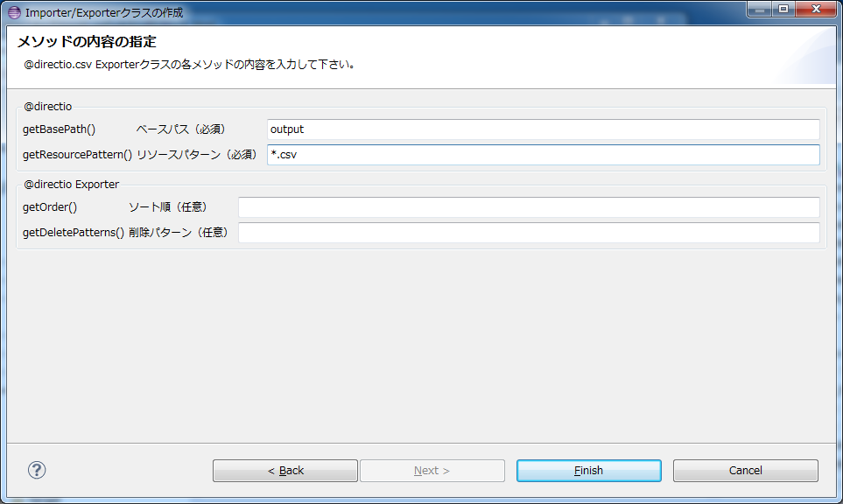Maximize the Importer/Exporter window
This screenshot has height=504, width=843.
[783, 9]
